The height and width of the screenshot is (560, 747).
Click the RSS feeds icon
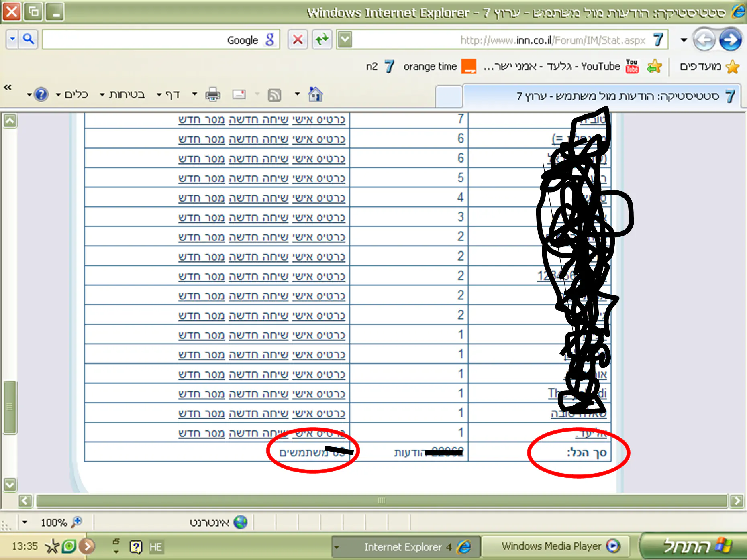click(x=274, y=95)
